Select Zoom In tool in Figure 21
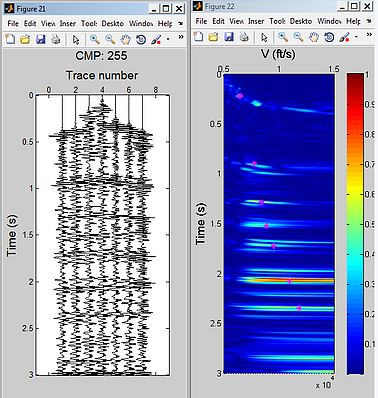 pyautogui.click(x=95, y=40)
